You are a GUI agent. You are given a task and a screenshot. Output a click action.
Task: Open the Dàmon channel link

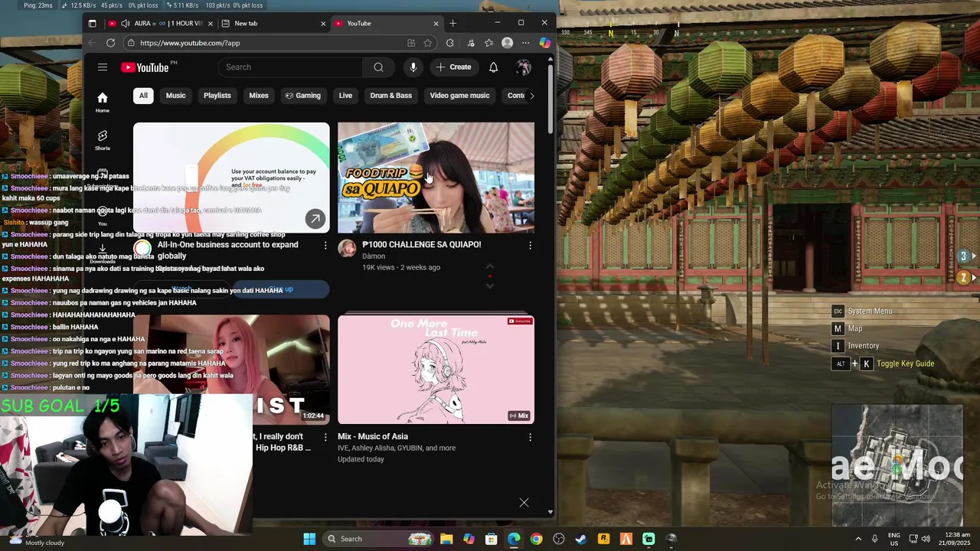tap(374, 256)
